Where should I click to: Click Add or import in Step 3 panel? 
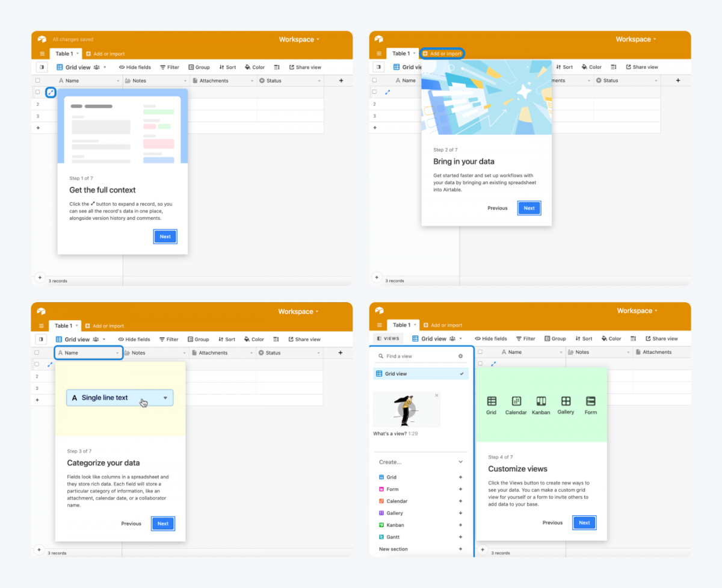(105, 326)
